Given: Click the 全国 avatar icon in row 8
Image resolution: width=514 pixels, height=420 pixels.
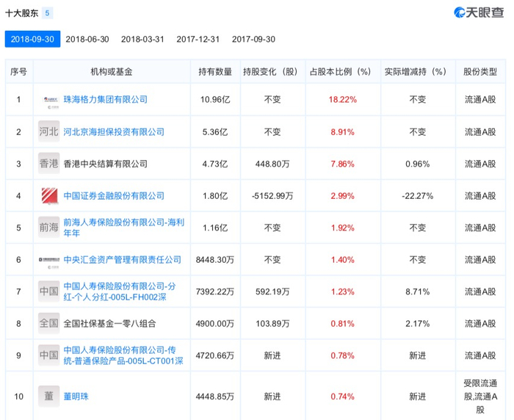Looking at the screenshot, I should [49, 323].
